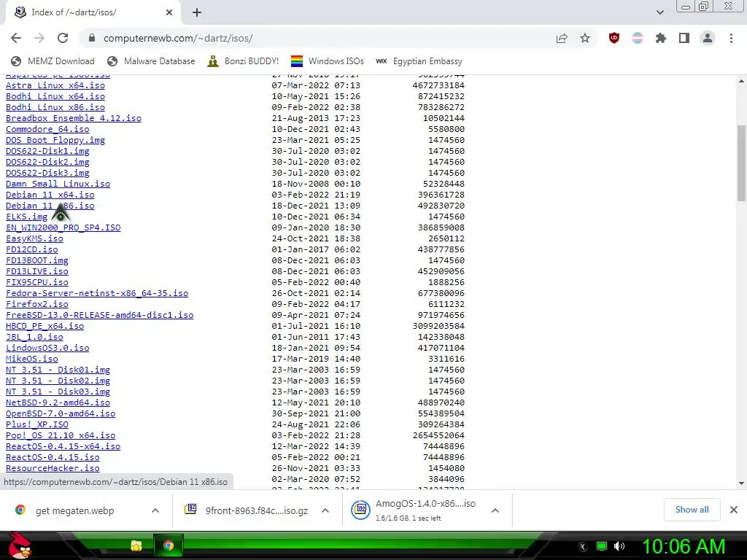Image resolution: width=747 pixels, height=560 pixels.
Task: Expand options for AmogOS iso download
Action: tap(495, 510)
